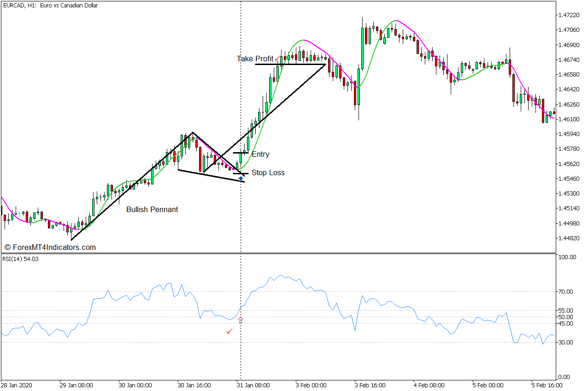
Task: Click the Bullish Pennant text label
Action: pos(153,209)
